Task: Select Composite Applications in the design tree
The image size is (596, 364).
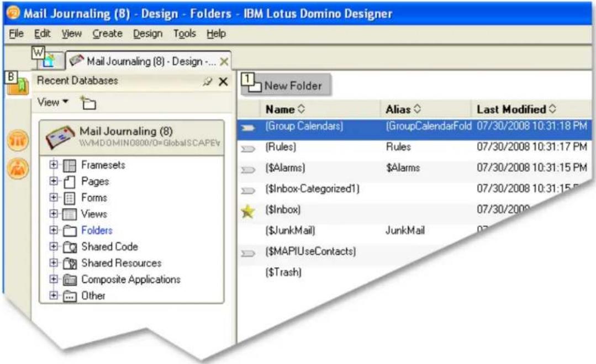Action: click(131, 279)
